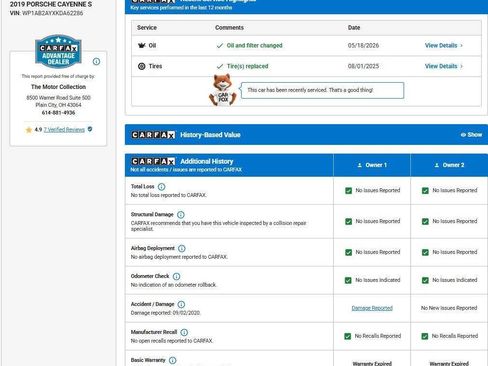Click the Damage reported 09/02/2020 text
Viewport: 488px width, 366px height.
[165, 313]
